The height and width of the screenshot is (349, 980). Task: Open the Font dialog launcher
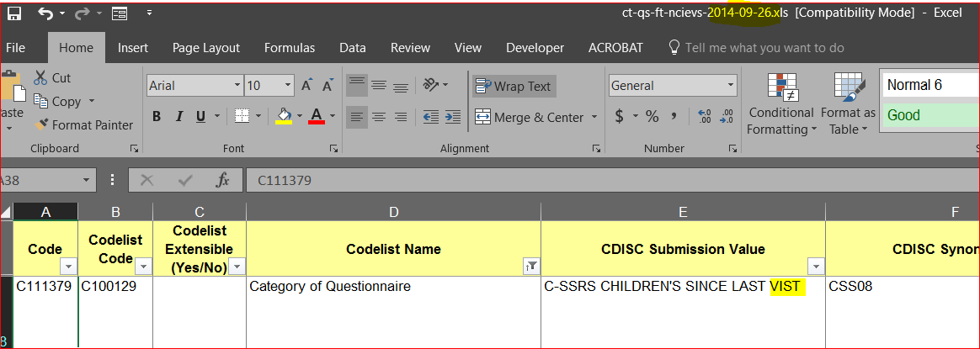click(x=333, y=149)
